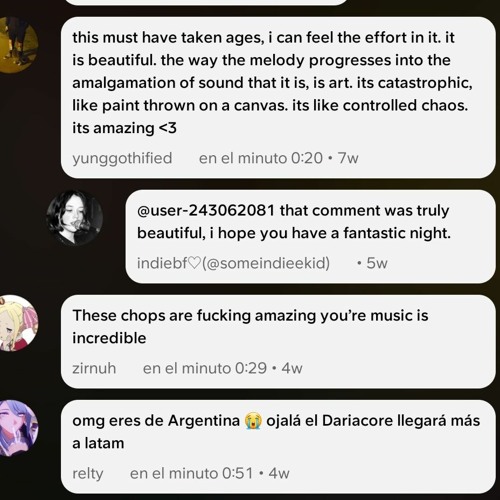Click the 5w age on indiebf's reply
This screenshot has height=500, width=500.
(377, 263)
